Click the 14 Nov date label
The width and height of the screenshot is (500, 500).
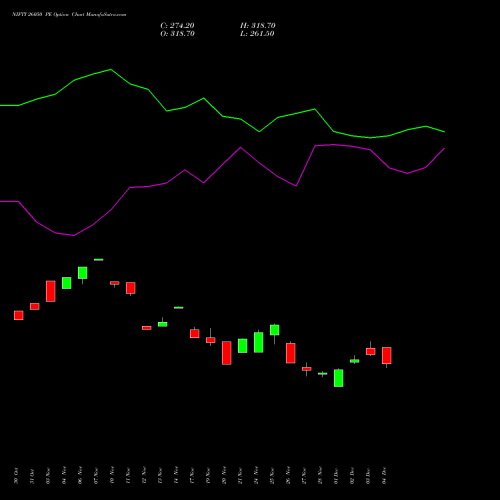coord(176,476)
